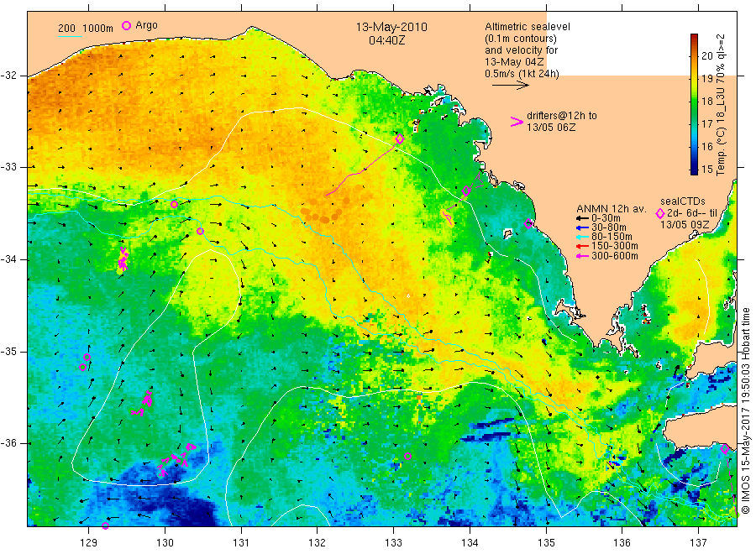Click the '13/05 09Z' sealCTD time text
Image resolution: width=756 pixels, height=554 pixels.
pos(685,224)
